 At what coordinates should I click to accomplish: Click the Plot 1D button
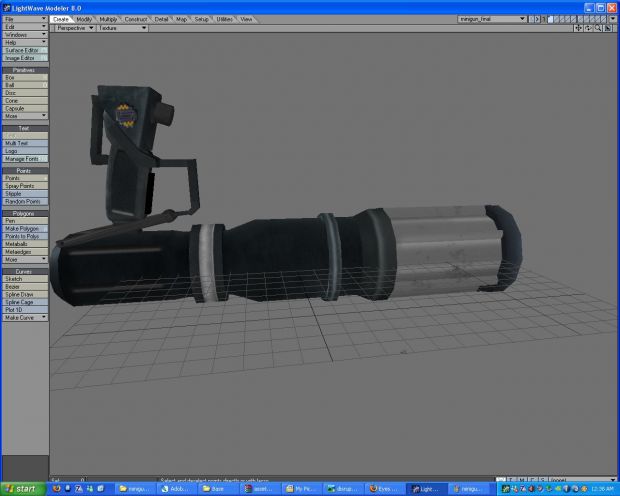point(25,310)
